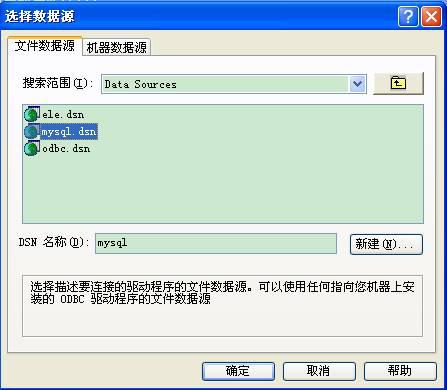Viewport: 447px width, 390px height.
Task: Click the question mark help icon in title bar
Action: (x=408, y=16)
